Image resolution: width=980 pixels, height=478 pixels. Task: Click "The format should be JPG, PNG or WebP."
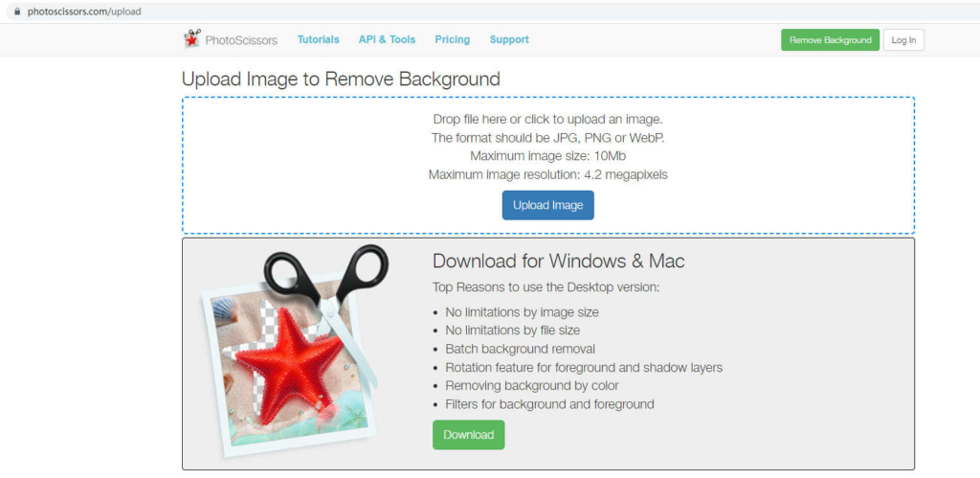point(548,138)
